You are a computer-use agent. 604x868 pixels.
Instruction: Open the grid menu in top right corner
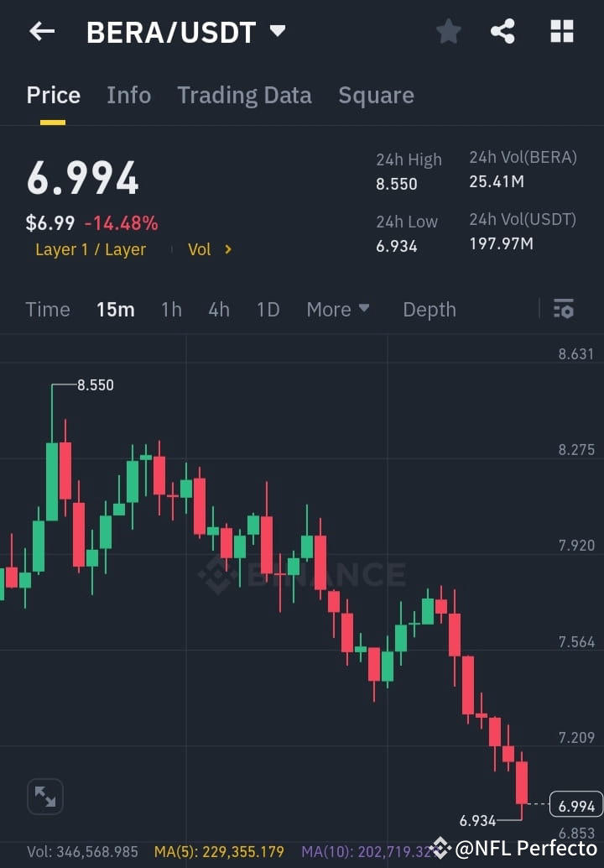click(561, 31)
